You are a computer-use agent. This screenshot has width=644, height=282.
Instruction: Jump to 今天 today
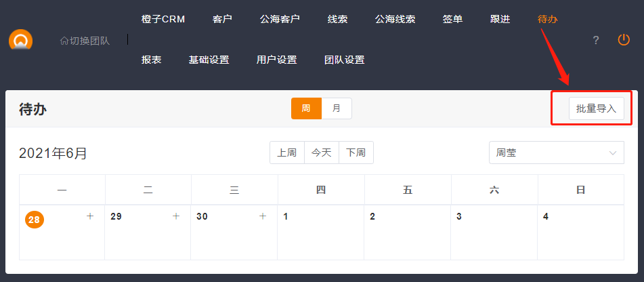tap(322, 153)
